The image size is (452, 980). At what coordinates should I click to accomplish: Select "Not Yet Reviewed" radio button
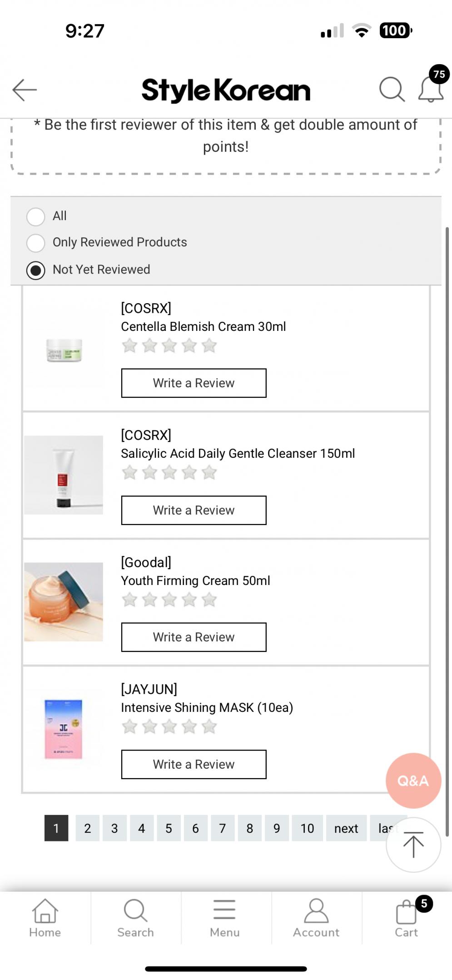click(x=36, y=270)
